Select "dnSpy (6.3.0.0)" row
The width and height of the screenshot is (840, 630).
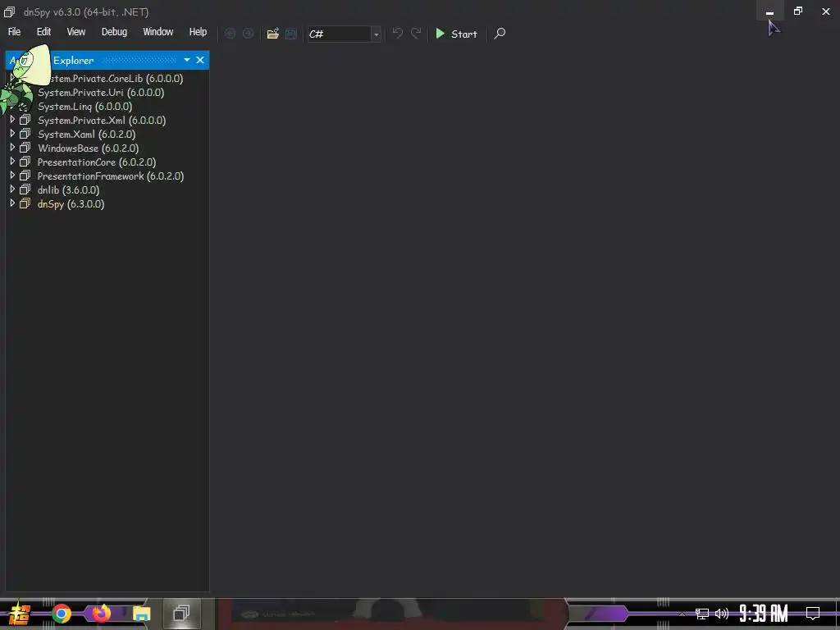[71, 204]
